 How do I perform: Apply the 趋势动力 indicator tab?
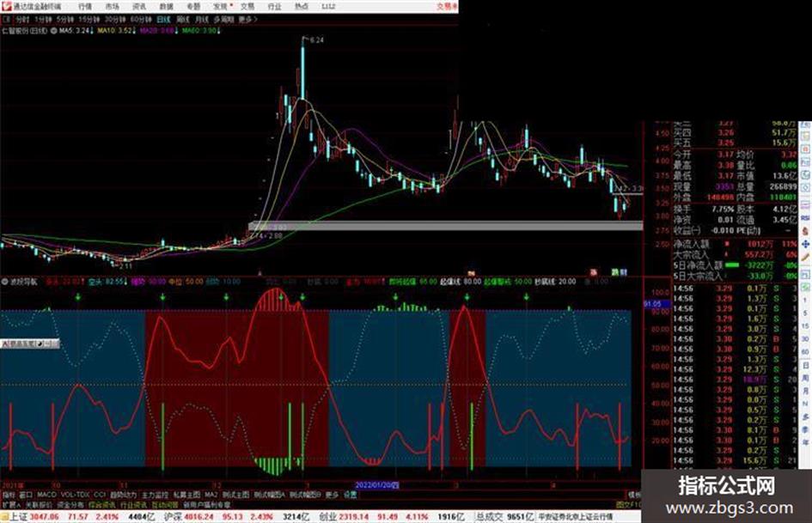[x=124, y=495]
